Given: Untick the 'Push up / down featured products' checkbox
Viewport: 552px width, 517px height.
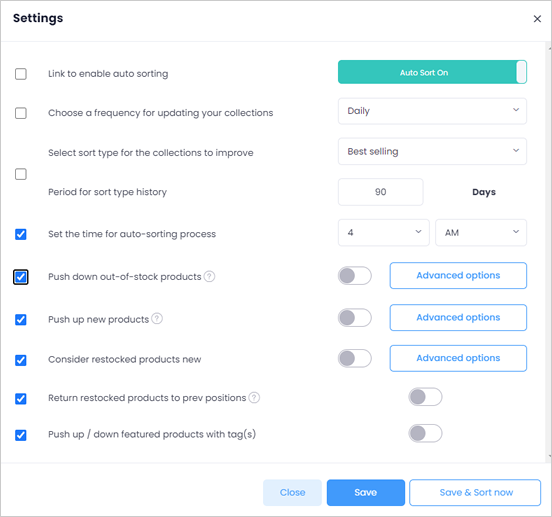Looking at the screenshot, I should pyautogui.click(x=21, y=435).
